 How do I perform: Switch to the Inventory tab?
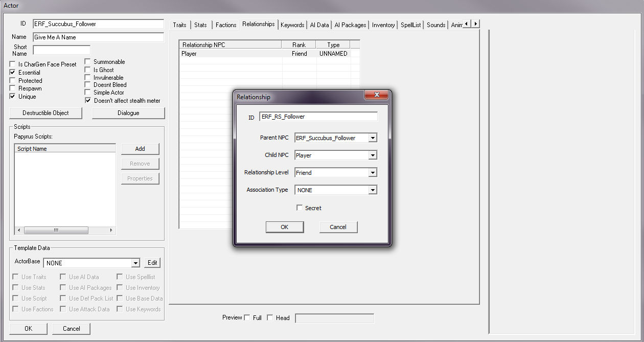pyautogui.click(x=383, y=25)
